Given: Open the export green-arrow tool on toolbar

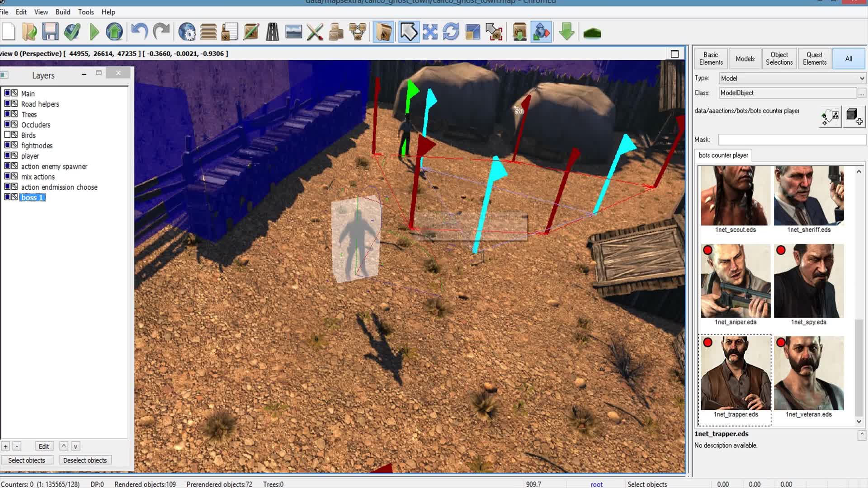Looking at the screenshot, I should [566, 32].
